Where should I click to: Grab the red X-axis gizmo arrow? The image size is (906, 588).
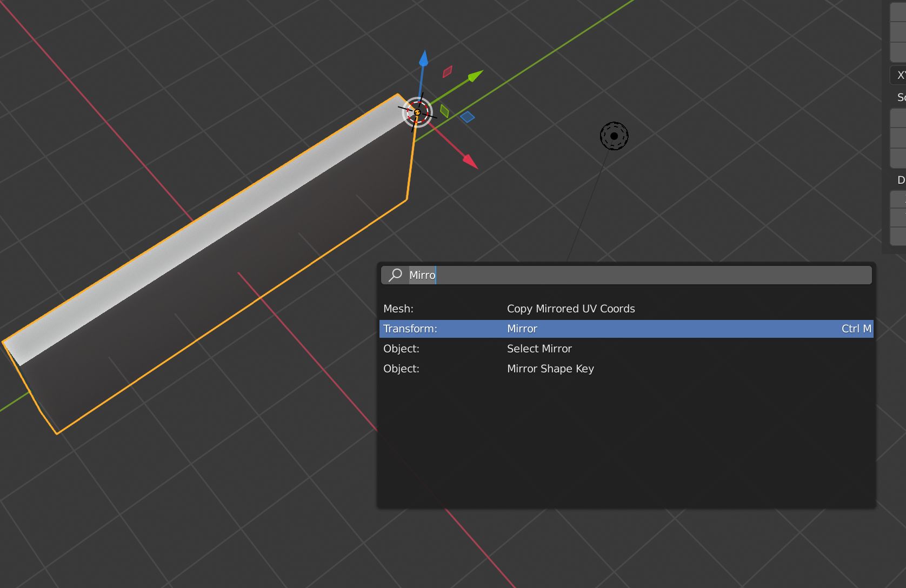coord(470,162)
